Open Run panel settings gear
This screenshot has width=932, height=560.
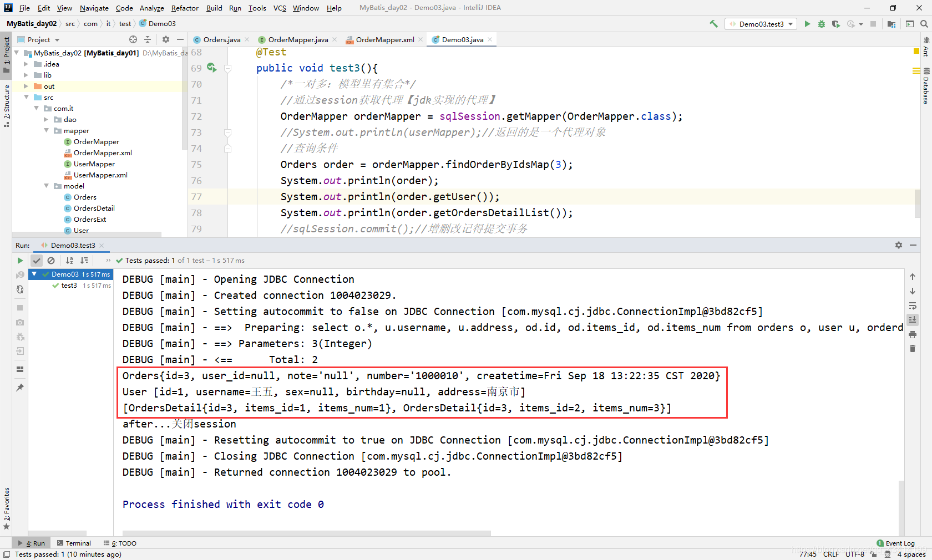pyautogui.click(x=899, y=245)
